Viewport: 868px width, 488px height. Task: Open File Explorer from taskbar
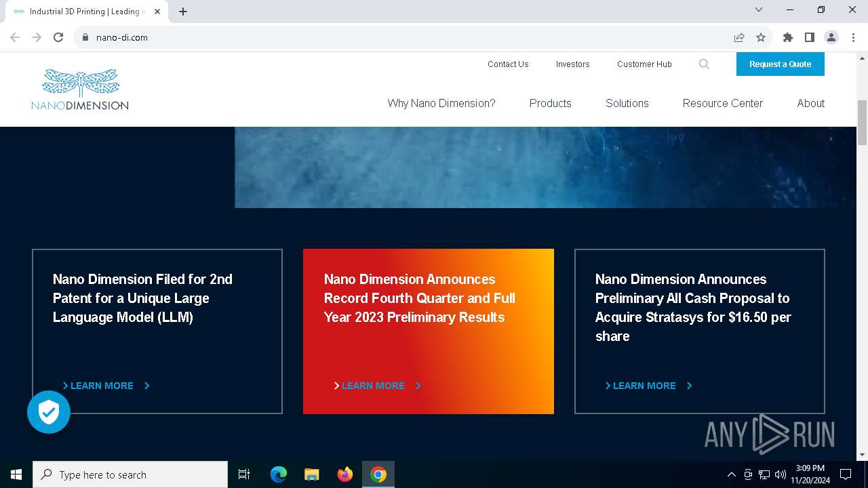click(312, 474)
